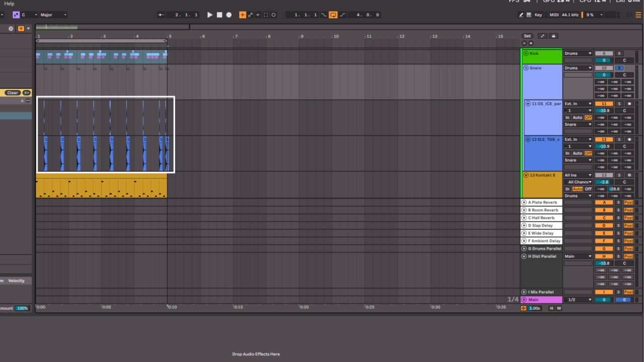644x362 pixels.
Task: Click the H button for arrangement height
Action: 551,308
